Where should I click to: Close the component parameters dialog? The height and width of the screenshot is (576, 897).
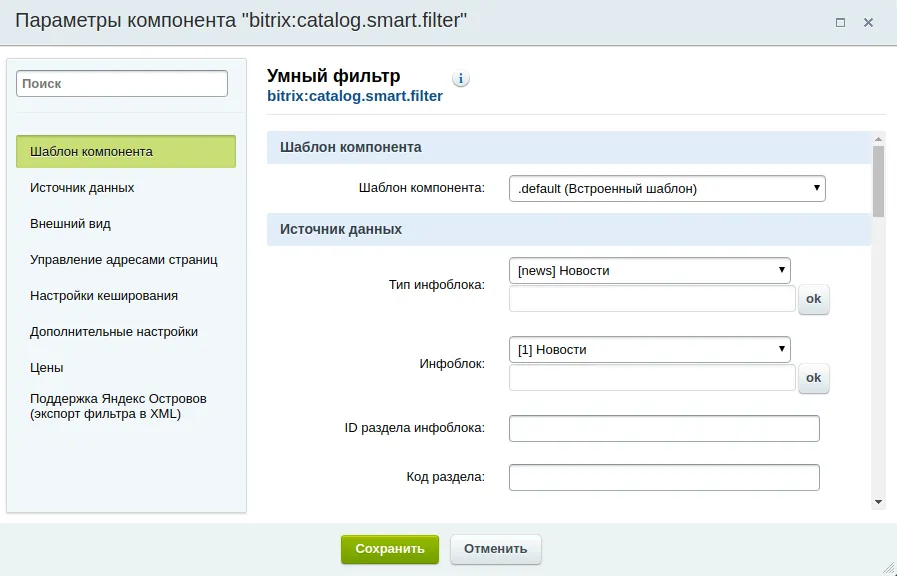pyautogui.click(x=869, y=22)
